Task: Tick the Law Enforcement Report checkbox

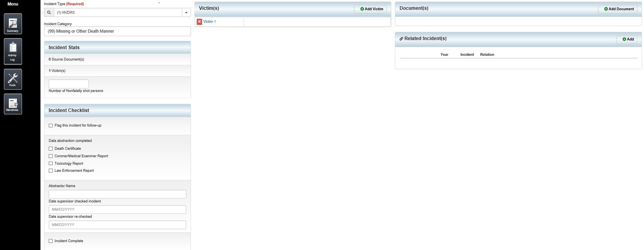Action: click(51, 171)
